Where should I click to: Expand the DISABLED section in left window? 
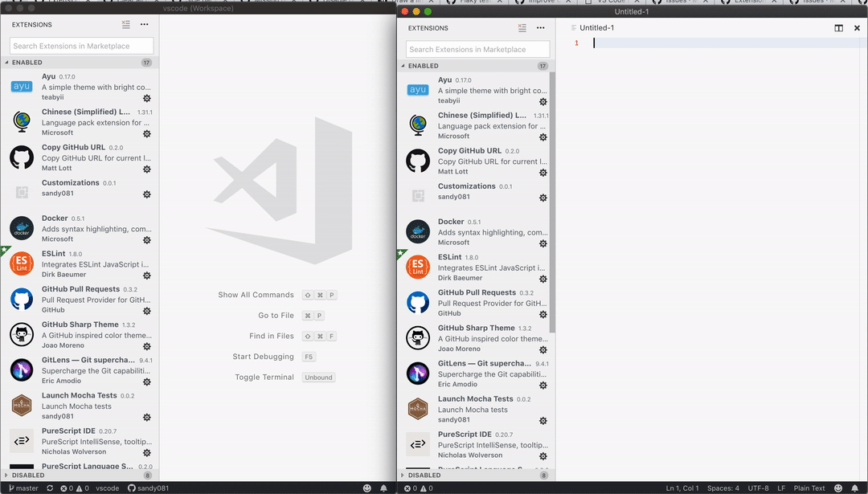click(80, 476)
